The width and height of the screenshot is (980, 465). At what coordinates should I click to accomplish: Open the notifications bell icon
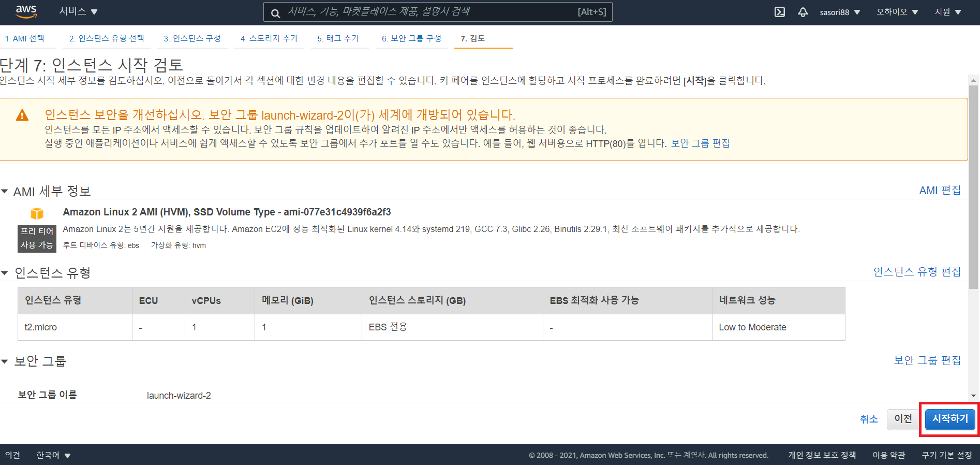(x=803, y=12)
